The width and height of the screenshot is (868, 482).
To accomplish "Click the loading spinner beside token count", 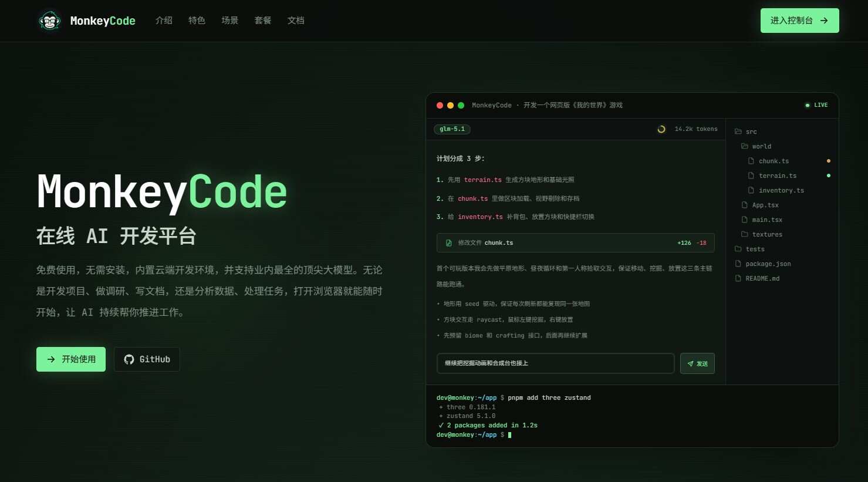I will point(661,129).
